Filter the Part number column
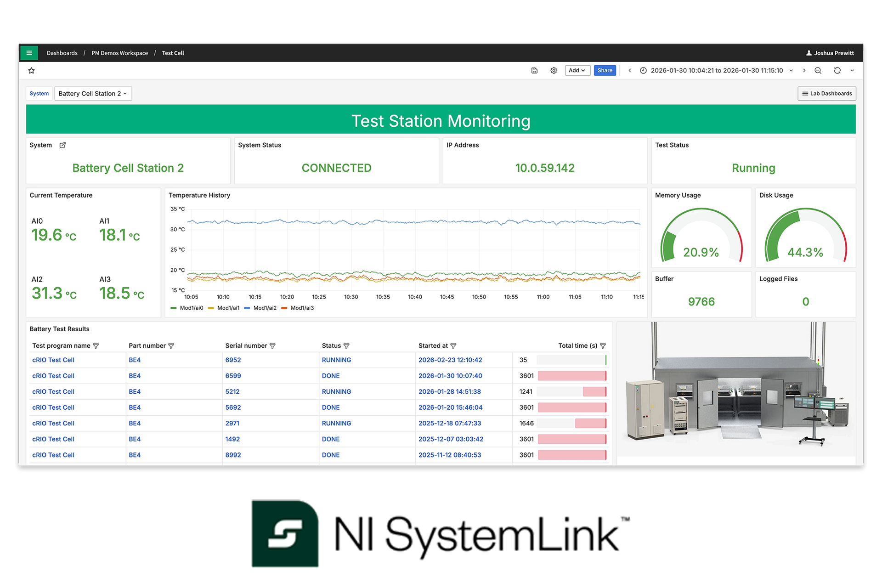 171,346
